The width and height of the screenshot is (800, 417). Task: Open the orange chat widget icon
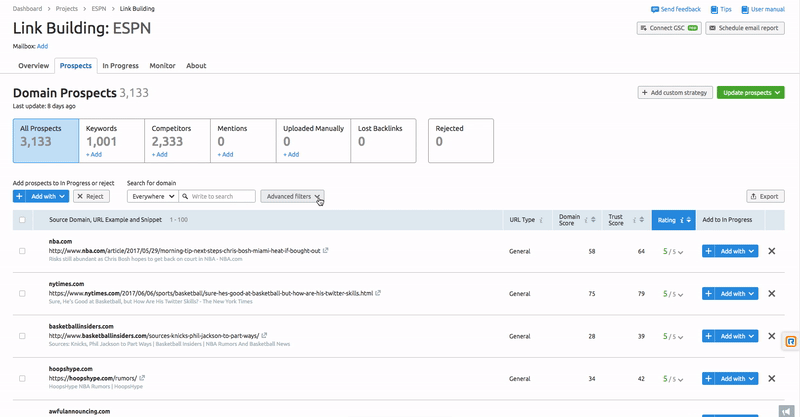tap(790, 341)
